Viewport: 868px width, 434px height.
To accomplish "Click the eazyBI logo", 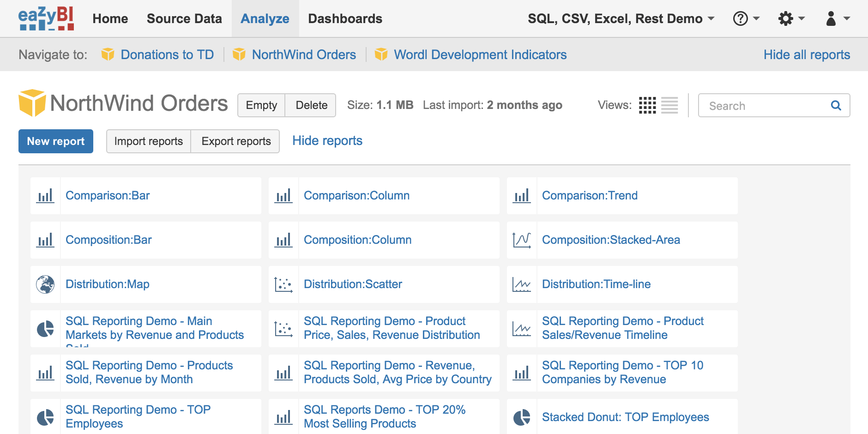I will tap(46, 18).
